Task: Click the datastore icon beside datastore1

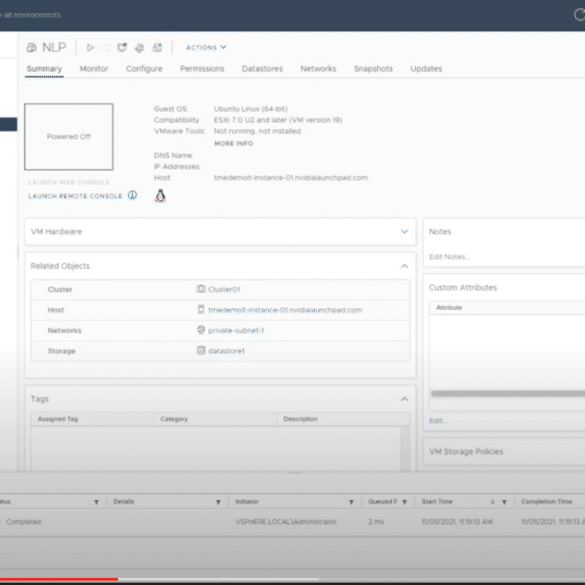Action: click(201, 350)
